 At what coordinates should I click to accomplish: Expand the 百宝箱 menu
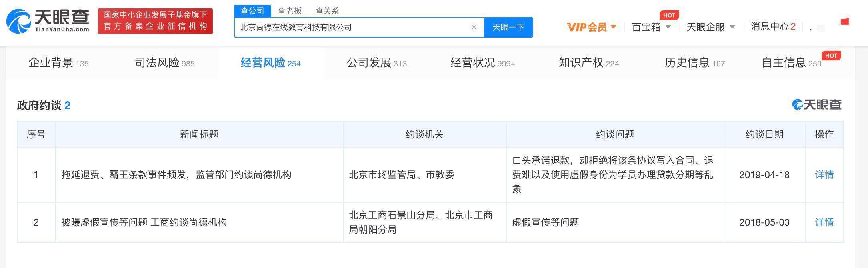click(651, 27)
